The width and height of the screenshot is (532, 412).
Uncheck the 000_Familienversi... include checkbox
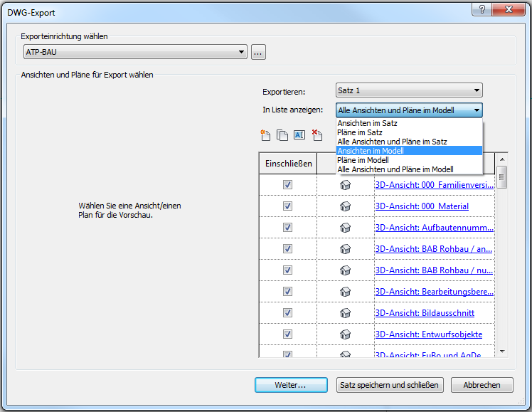tap(288, 185)
